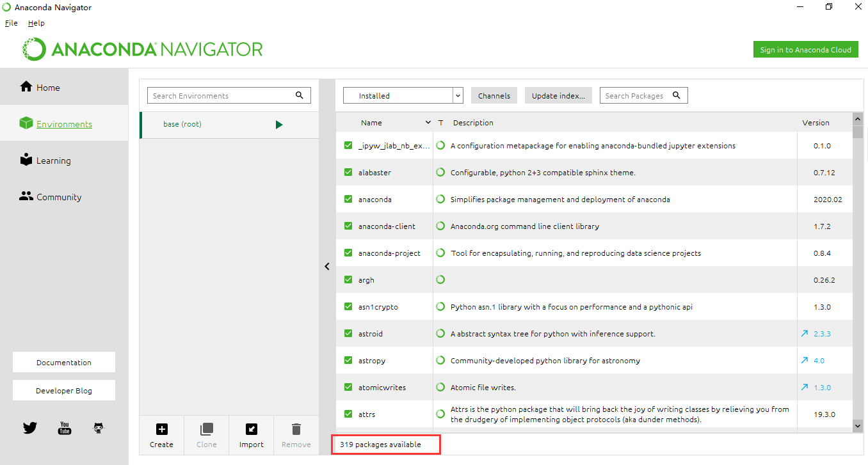Click the update arrow for astroid 2.3.3

tap(805, 333)
